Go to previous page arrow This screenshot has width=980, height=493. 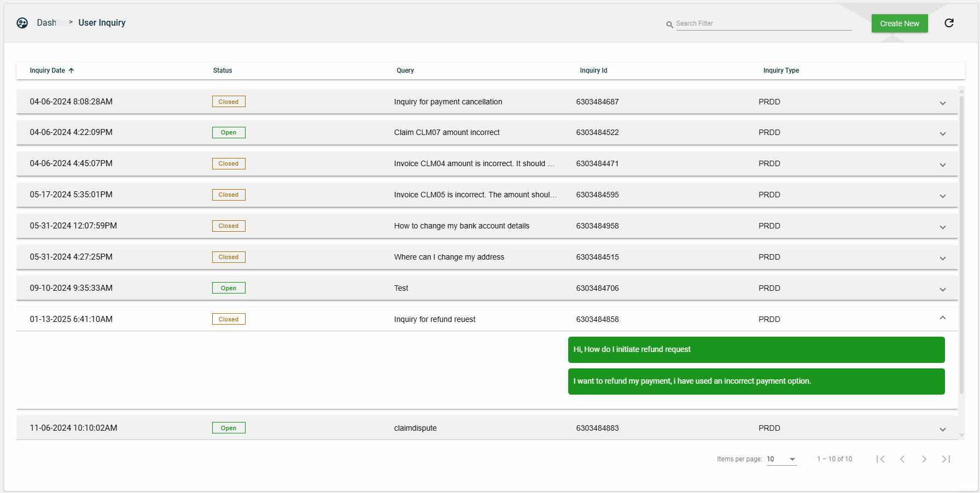click(902, 459)
